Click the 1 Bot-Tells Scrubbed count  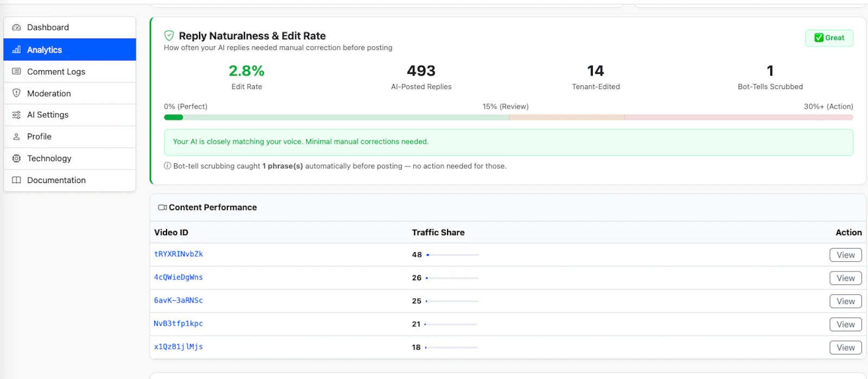tap(770, 71)
